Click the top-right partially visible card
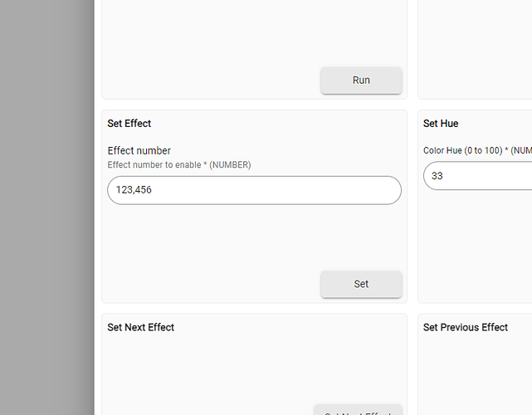Screen dimensions: 532x415 point(475,47)
